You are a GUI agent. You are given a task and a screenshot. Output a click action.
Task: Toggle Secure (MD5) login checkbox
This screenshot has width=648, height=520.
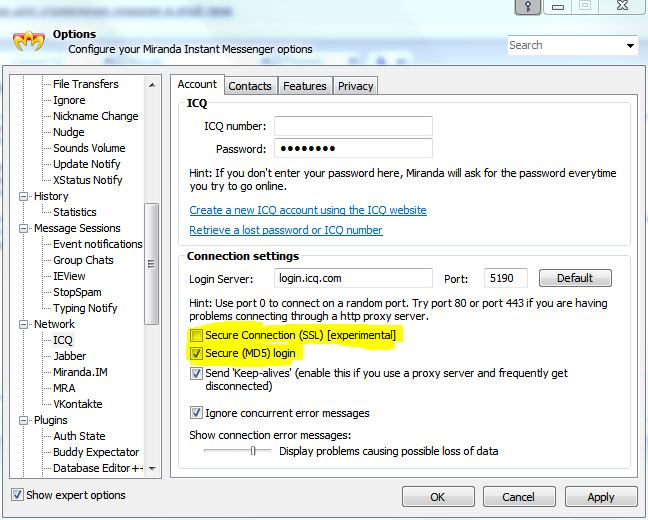click(x=196, y=353)
